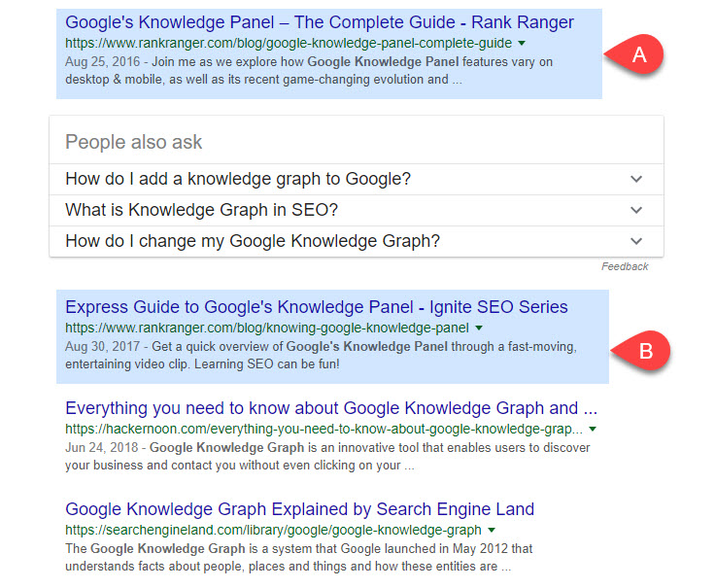Open the Express Guide to Google's Knowledge Panel result
The width and height of the screenshot is (715, 588).
316,307
